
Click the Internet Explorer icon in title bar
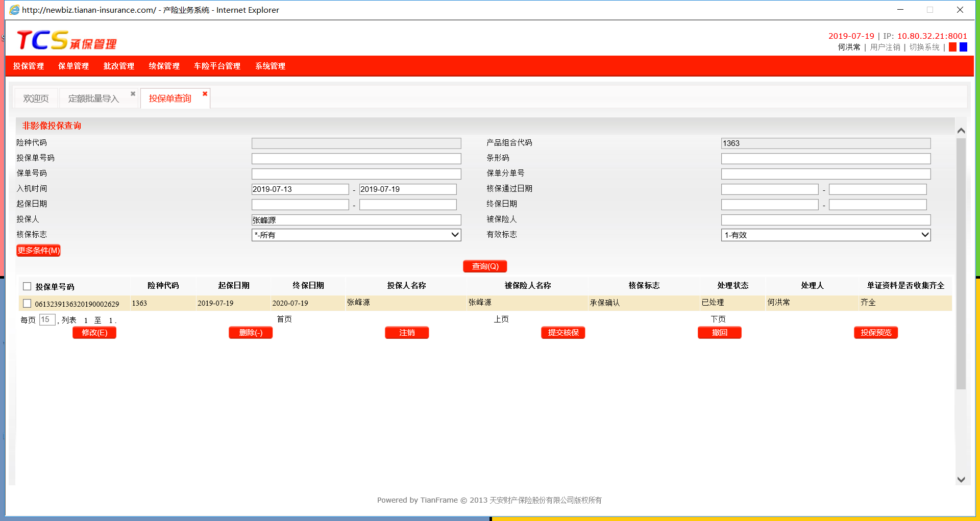pos(14,10)
